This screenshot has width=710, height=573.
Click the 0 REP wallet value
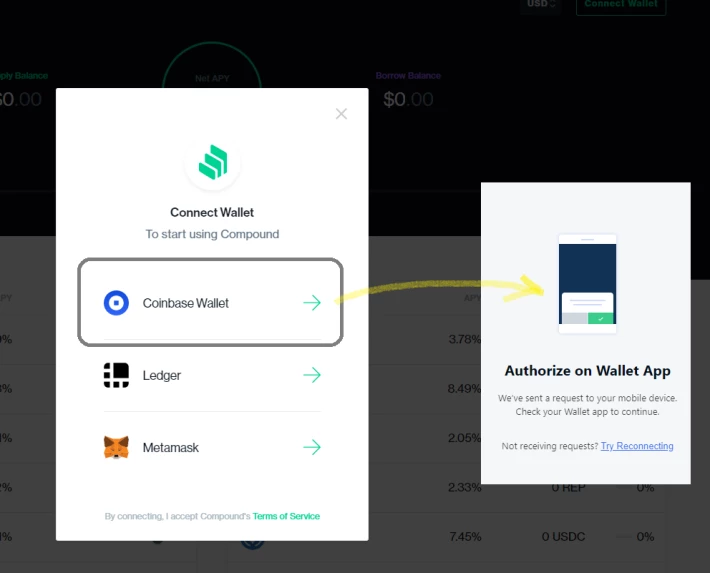(x=568, y=489)
